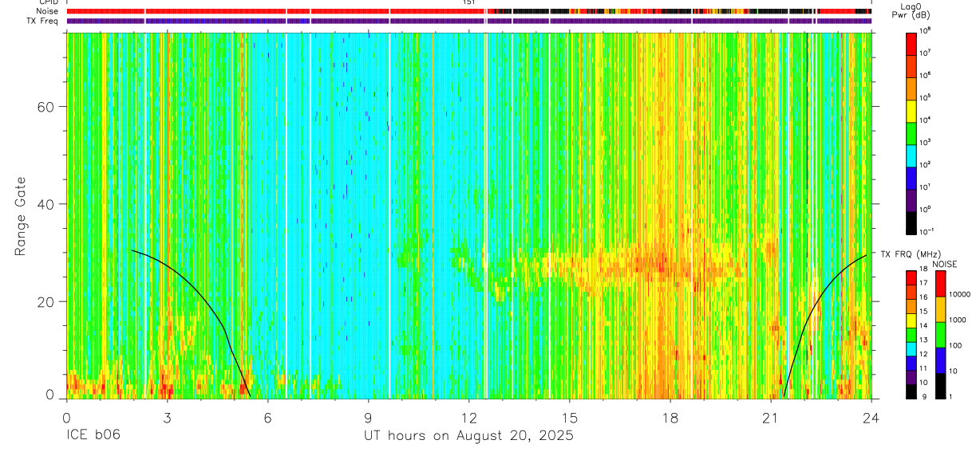The height and width of the screenshot is (452, 980).
Task: Click the 20 tick on Range Gate axis
Action: 47,301
